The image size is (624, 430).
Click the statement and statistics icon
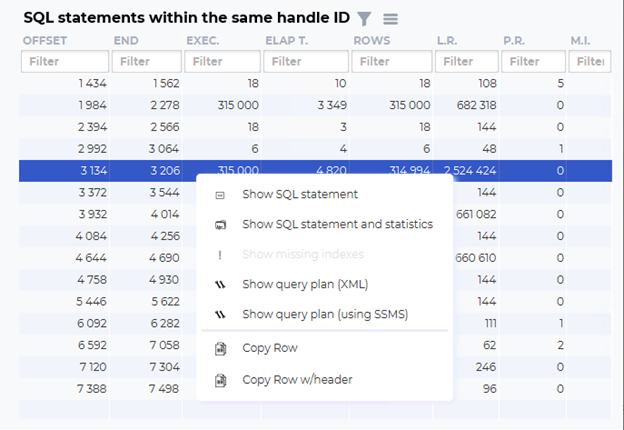click(220, 225)
